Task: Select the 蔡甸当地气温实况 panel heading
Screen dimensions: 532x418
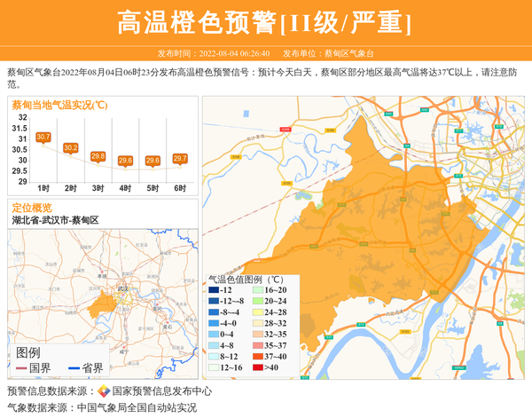Action: pos(59,105)
